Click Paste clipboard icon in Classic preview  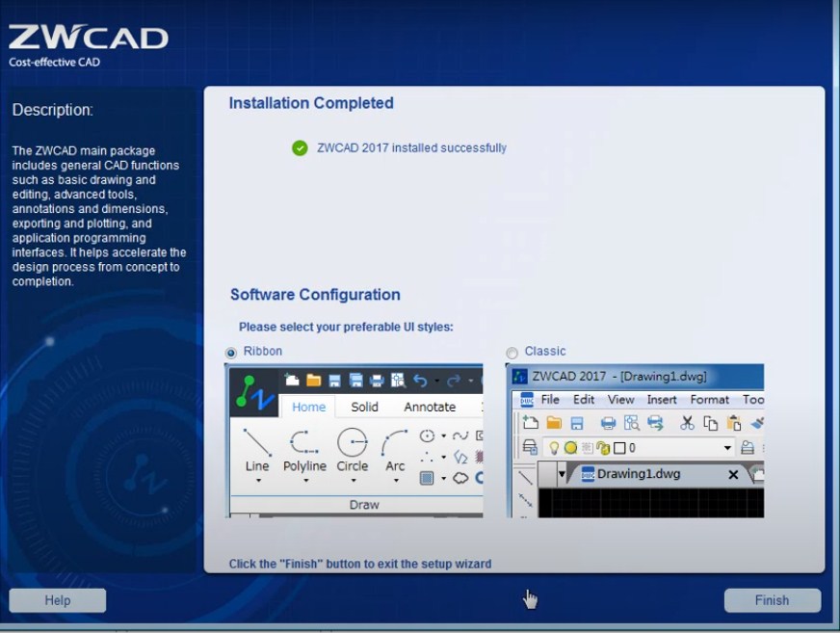coord(734,423)
